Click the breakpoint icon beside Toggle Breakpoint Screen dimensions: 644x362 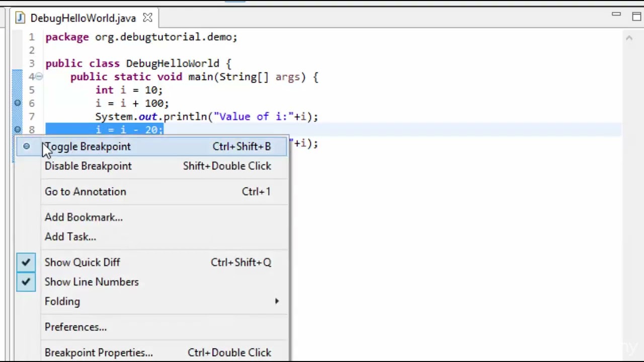26,146
